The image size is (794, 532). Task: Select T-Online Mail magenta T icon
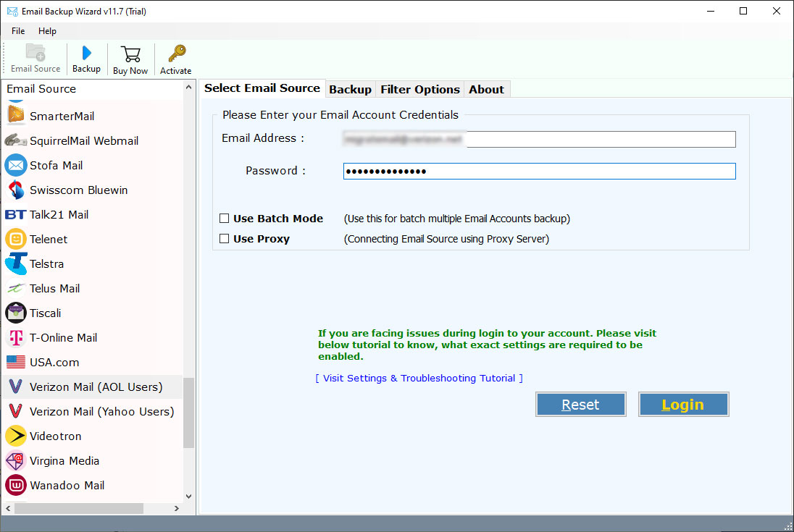pos(16,337)
